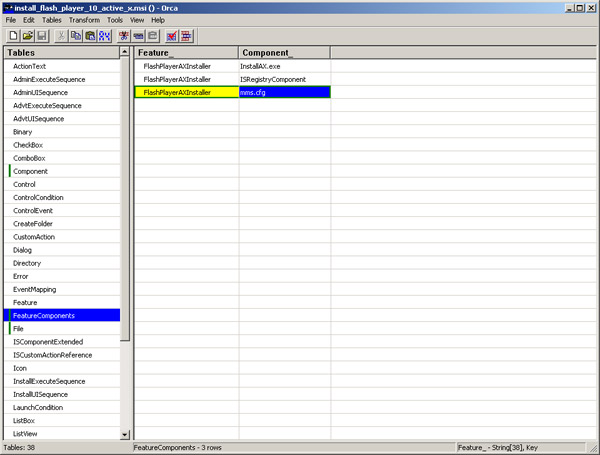
Task: Click the New file toolbar icon
Action: (x=13, y=36)
